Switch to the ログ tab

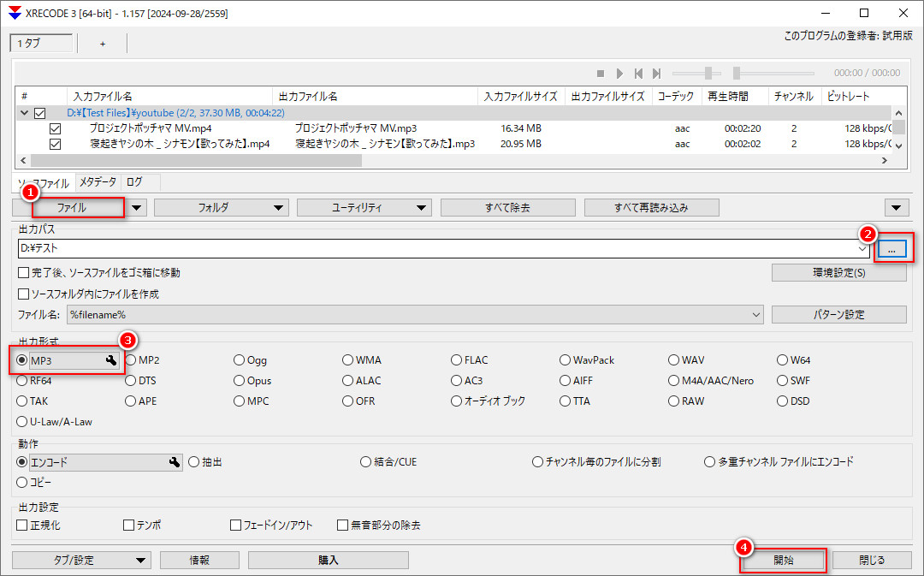coord(135,181)
